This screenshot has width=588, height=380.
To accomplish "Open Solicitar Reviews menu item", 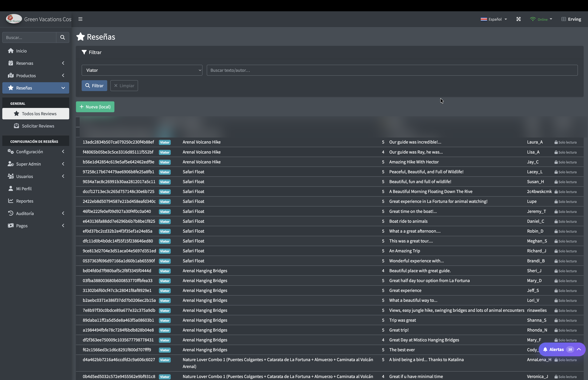I will click(x=36, y=126).
